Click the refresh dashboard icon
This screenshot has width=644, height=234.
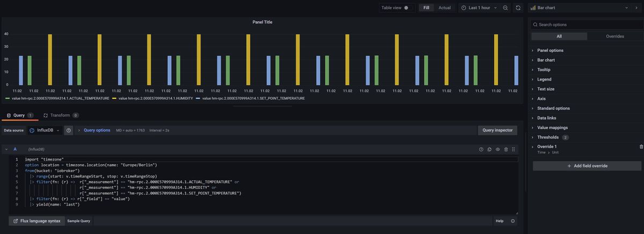click(518, 8)
